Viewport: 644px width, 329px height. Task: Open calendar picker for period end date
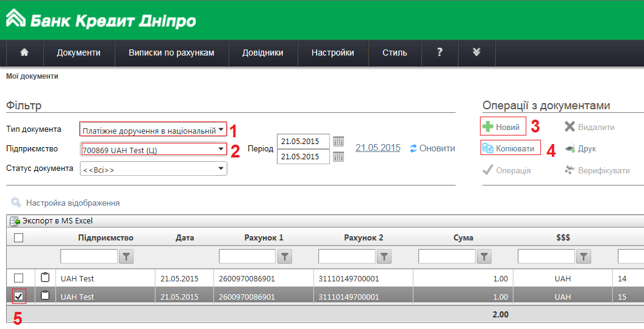click(338, 156)
